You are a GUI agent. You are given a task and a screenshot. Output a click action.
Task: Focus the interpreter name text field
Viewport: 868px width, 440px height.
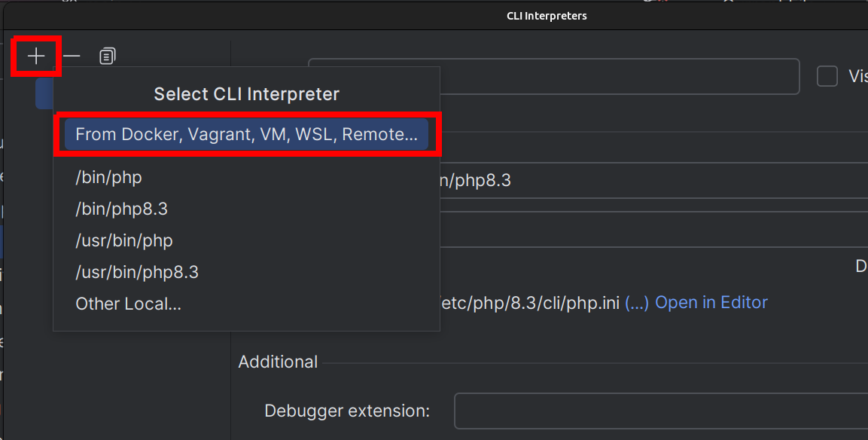[x=617, y=76]
